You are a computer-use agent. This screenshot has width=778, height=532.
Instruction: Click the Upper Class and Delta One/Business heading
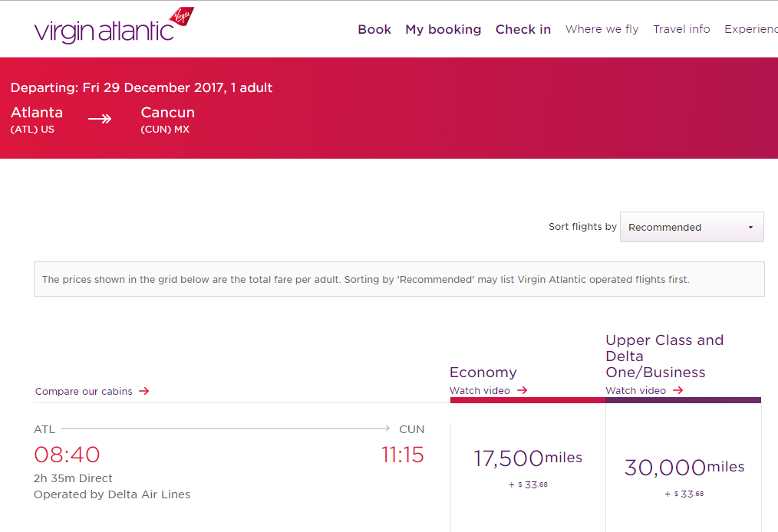tap(665, 356)
